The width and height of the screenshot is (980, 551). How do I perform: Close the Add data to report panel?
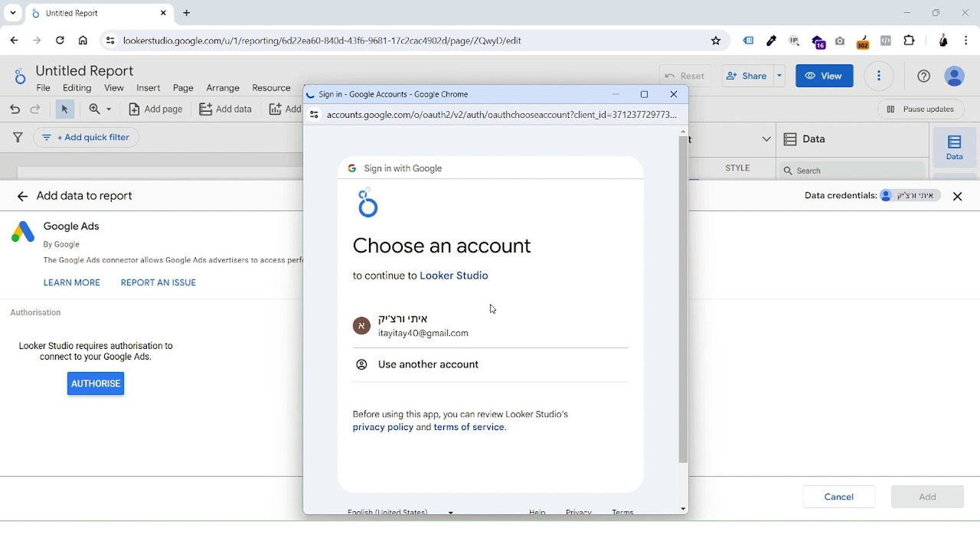click(x=958, y=197)
